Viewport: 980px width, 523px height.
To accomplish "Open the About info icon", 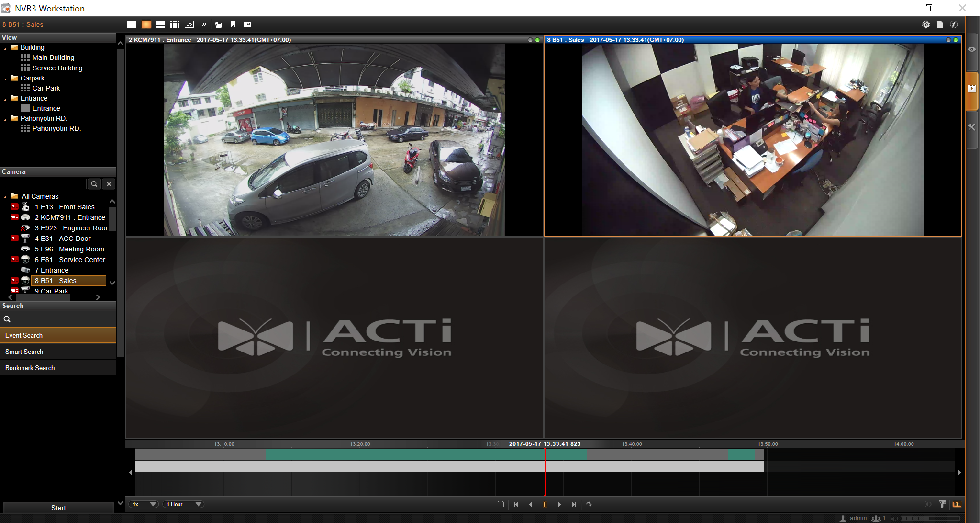I will (x=954, y=24).
